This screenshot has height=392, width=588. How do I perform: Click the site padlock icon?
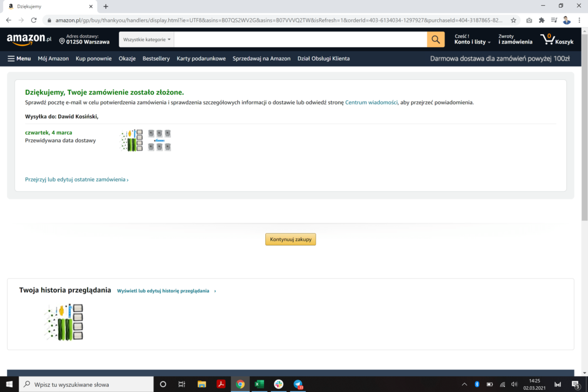[49, 20]
